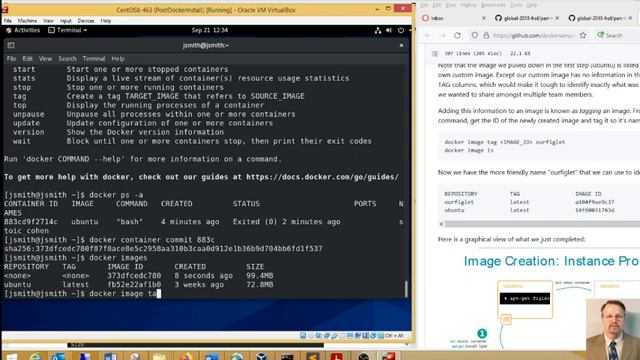Open the Sep 21 12:34 clock menu

(210, 30)
